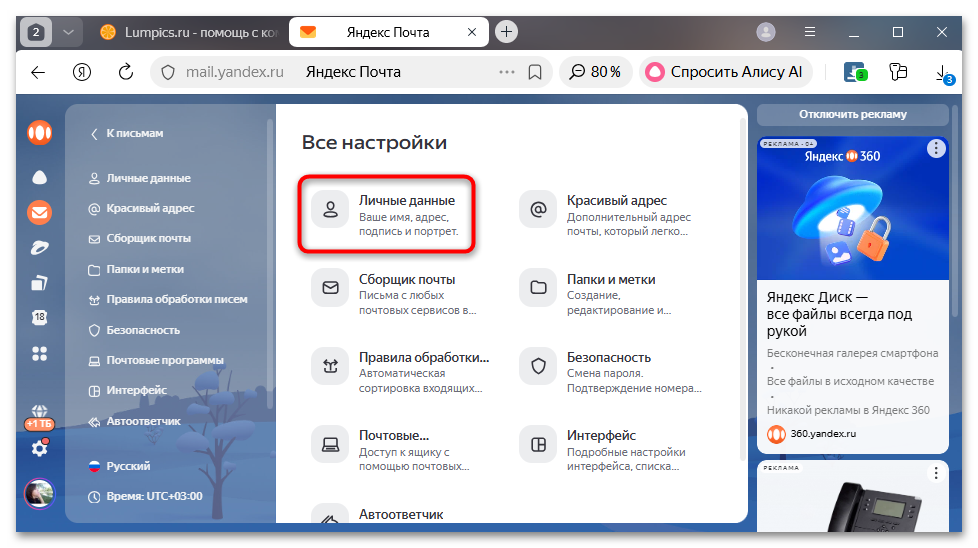
Task: Click 80 % zoom indicator
Action: click(x=595, y=72)
